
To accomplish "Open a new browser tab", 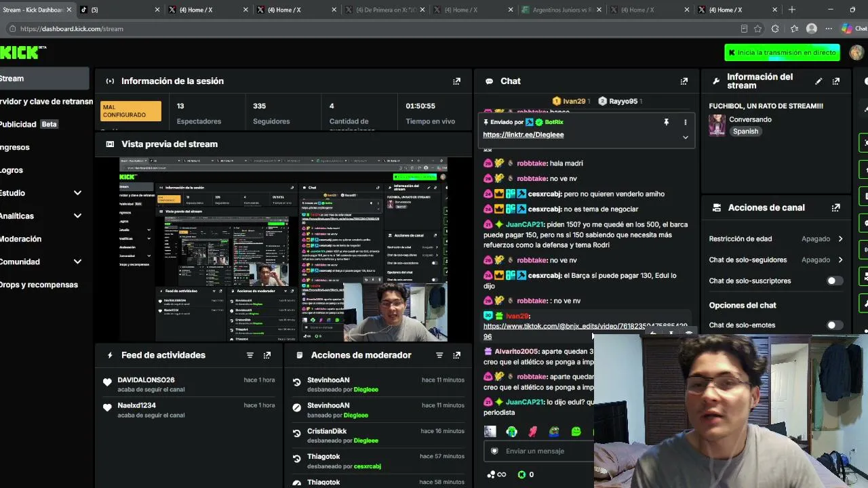I will click(x=791, y=9).
